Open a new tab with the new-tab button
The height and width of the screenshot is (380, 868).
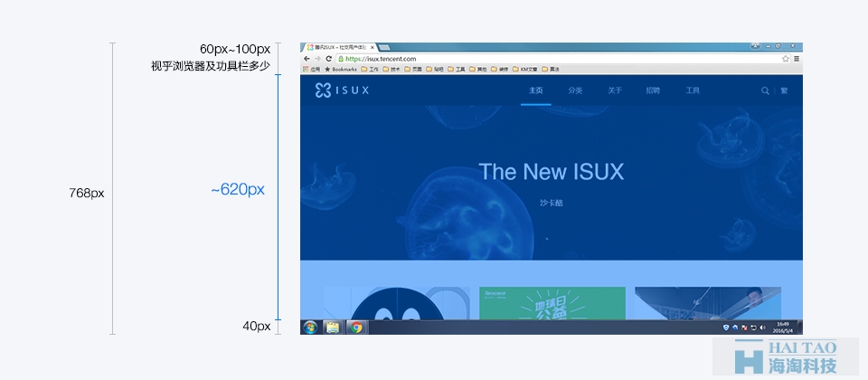pos(383,48)
